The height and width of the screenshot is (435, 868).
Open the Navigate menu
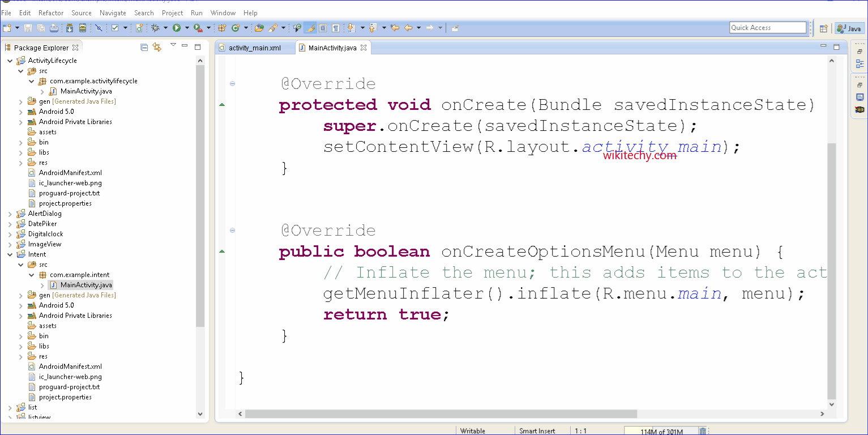[113, 12]
